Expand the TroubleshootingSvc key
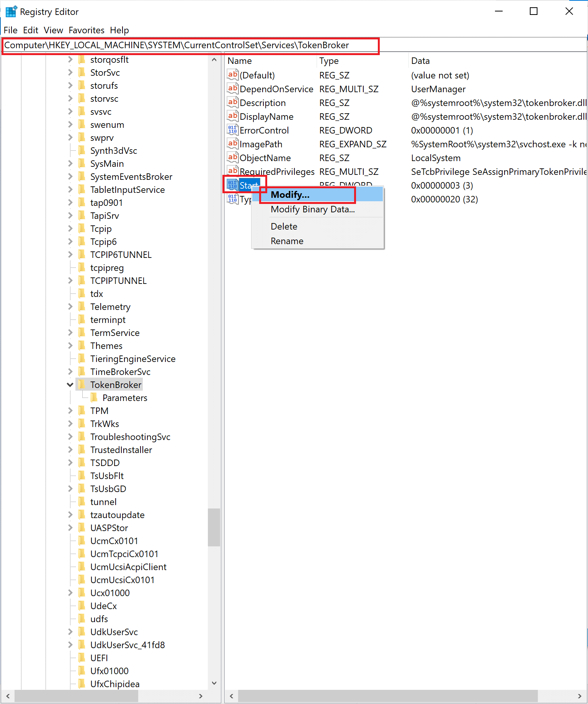Image resolution: width=588 pixels, height=704 pixels. click(70, 437)
